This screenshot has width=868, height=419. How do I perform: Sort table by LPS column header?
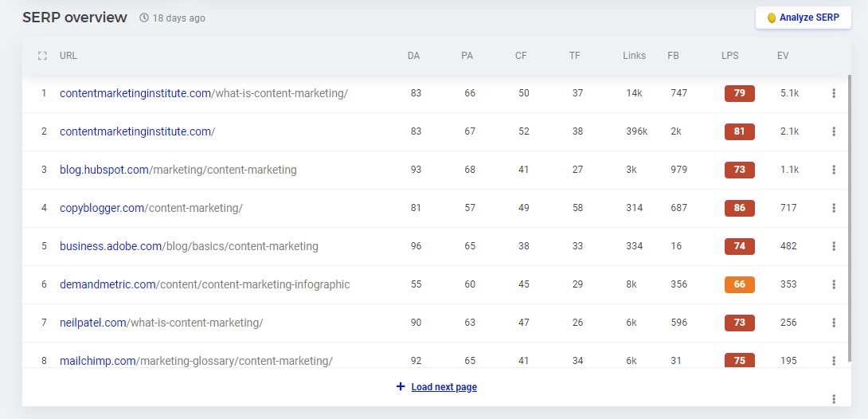tap(729, 56)
